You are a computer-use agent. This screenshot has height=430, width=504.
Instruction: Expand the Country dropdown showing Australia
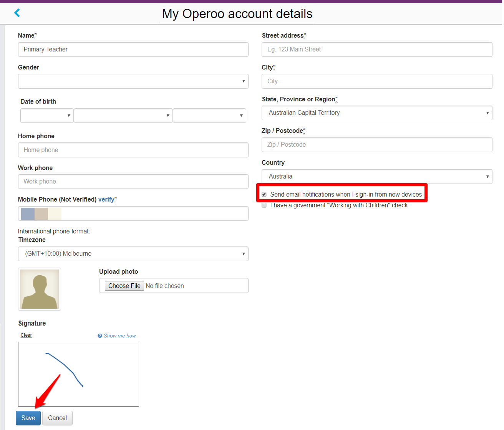tap(377, 177)
